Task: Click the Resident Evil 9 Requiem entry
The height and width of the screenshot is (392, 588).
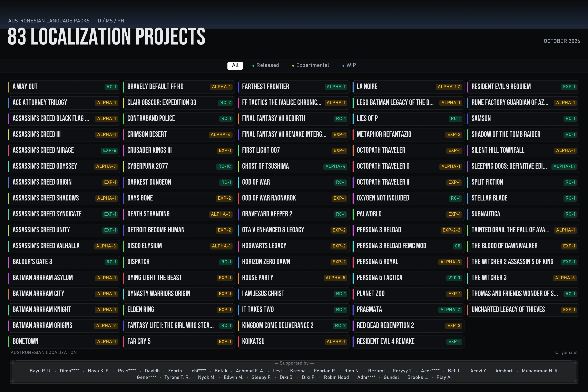Action: [523, 87]
